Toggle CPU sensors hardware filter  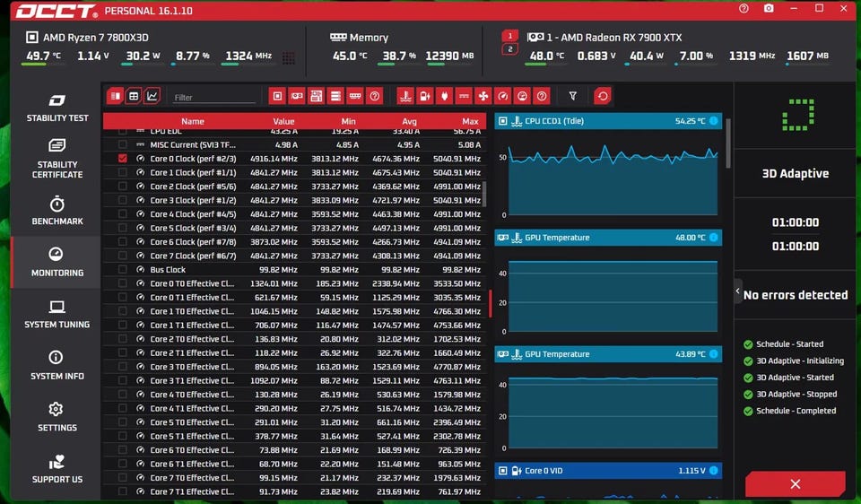pyautogui.click(x=277, y=96)
